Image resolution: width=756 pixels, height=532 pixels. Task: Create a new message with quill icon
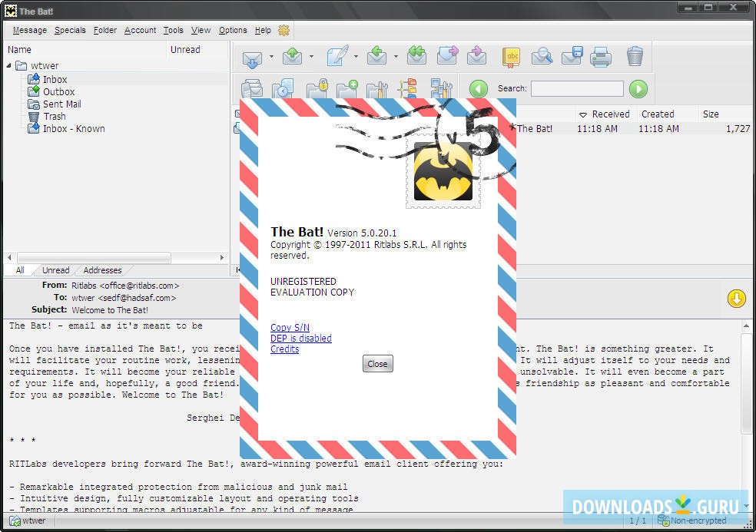pos(337,56)
